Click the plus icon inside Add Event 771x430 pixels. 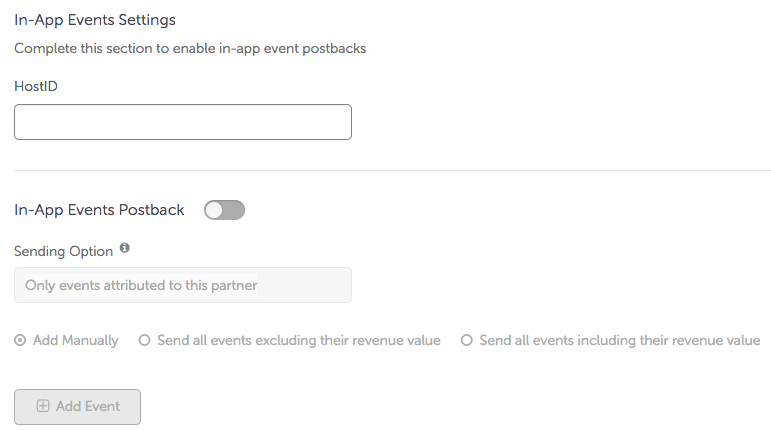pos(43,406)
